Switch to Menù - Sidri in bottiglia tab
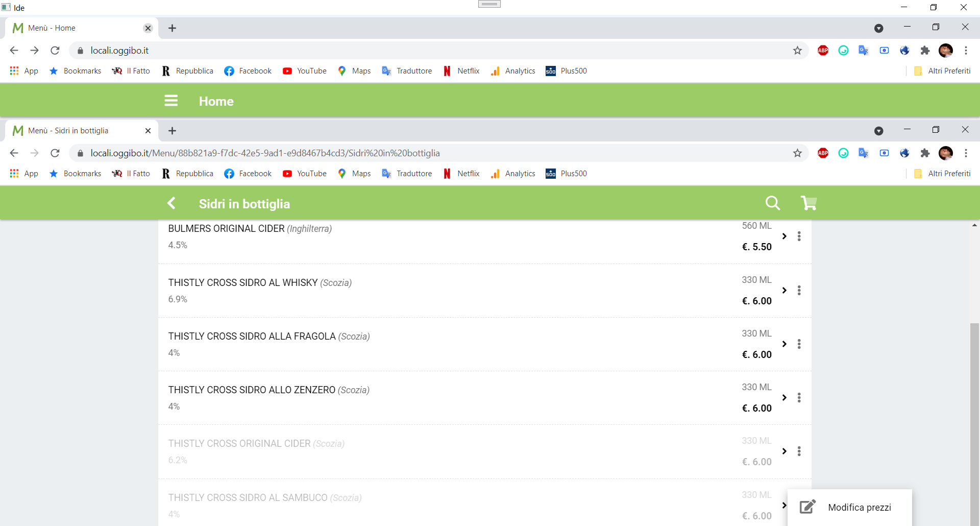Viewport: 980px width, 526px height. tap(82, 131)
